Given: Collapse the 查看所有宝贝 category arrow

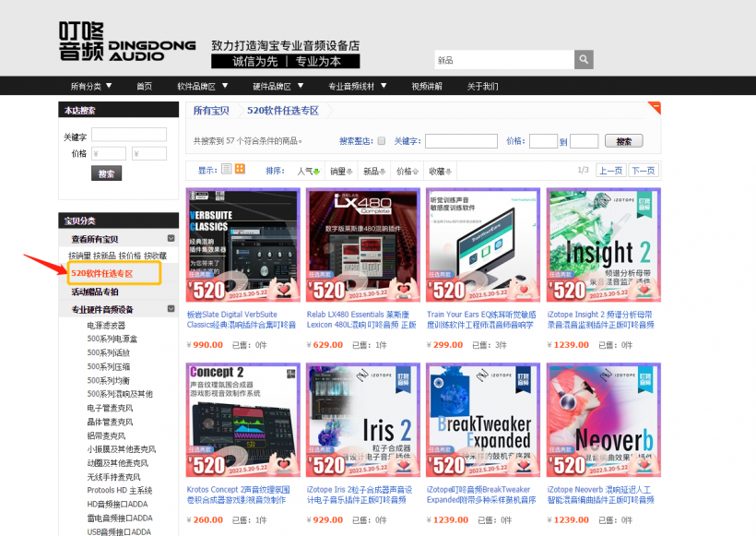Looking at the screenshot, I should (171, 238).
